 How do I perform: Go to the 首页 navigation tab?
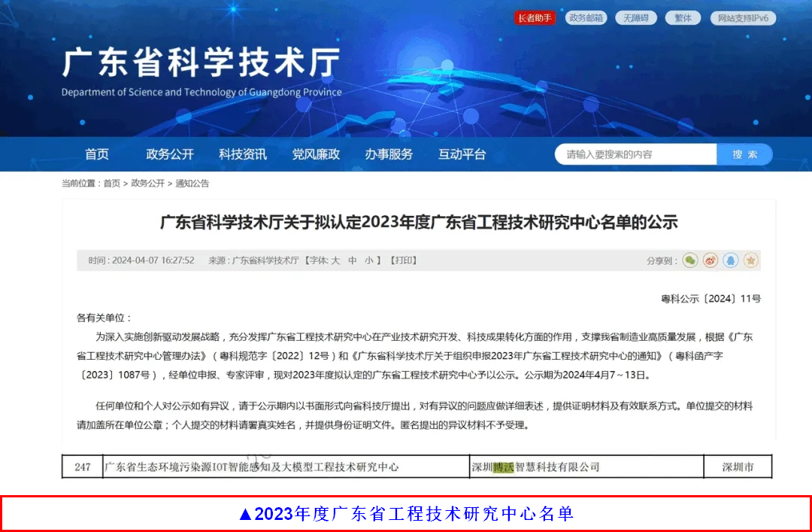tap(97, 154)
